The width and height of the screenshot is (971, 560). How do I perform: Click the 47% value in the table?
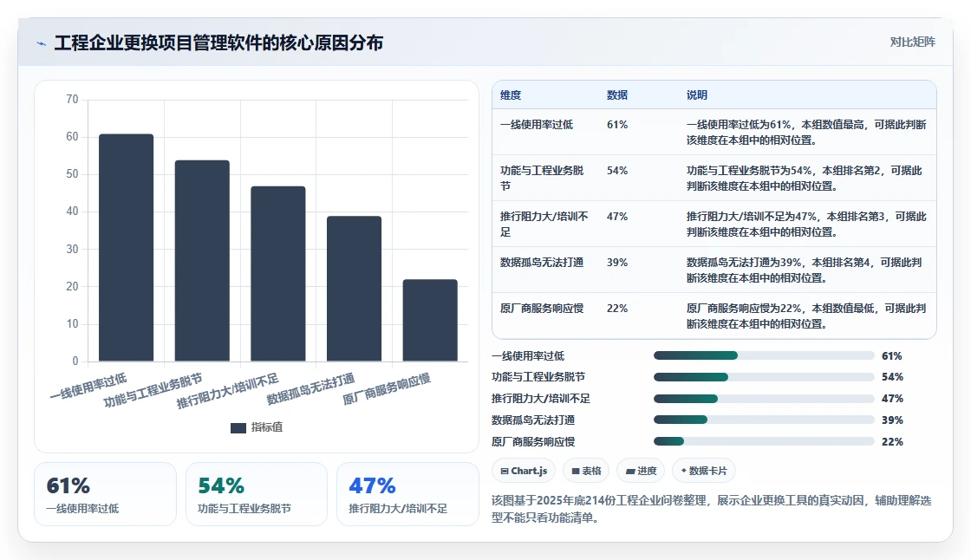tap(617, 216)
